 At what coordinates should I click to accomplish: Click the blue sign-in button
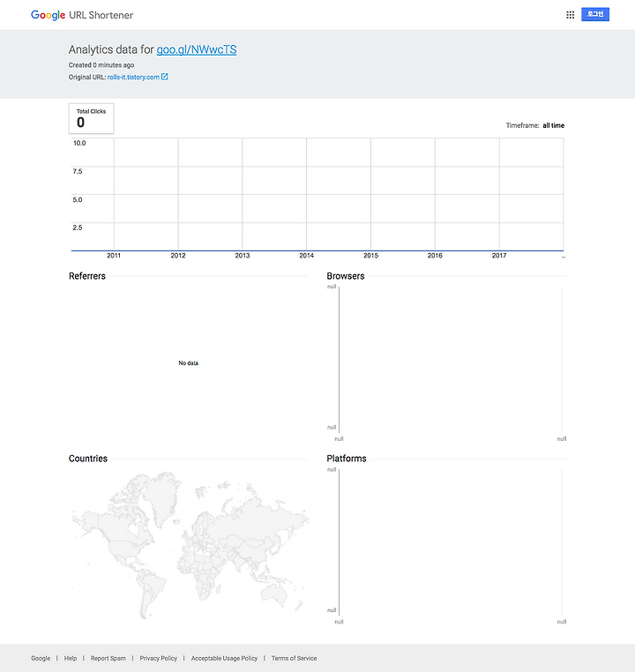point(595,14)
